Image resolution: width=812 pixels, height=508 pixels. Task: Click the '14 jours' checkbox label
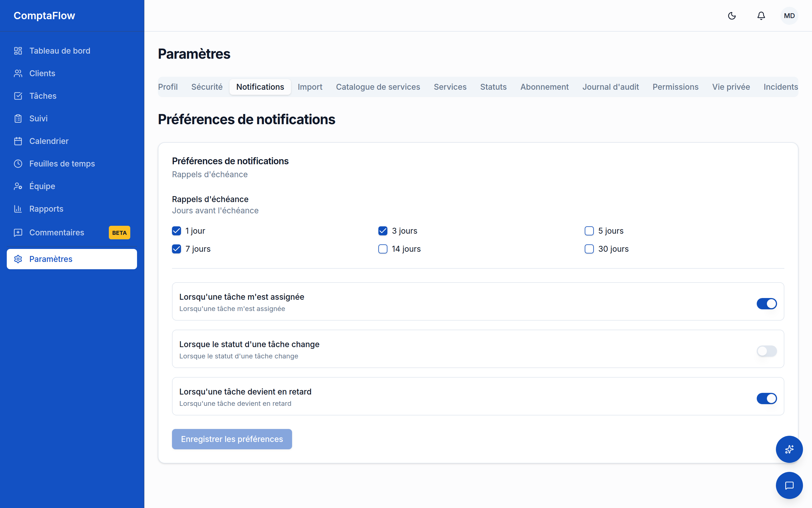point(406,249)
